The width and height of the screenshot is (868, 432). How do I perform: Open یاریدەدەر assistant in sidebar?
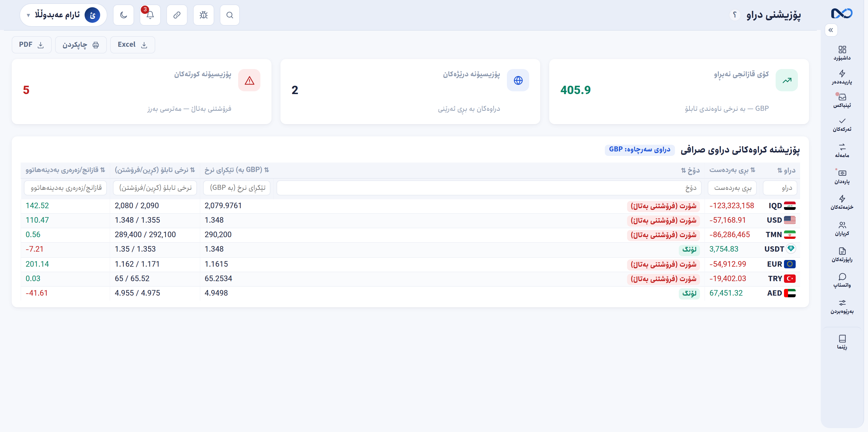tap(842, 77)
